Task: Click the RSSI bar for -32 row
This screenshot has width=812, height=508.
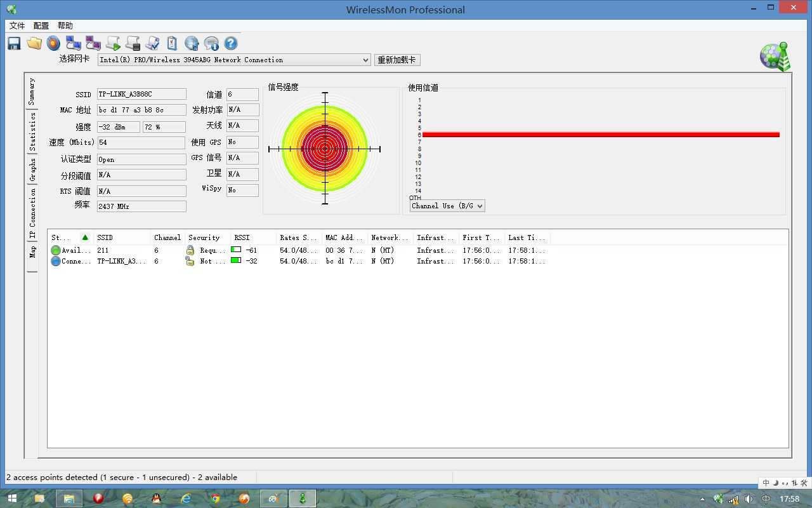Action: tap(236, 261)
